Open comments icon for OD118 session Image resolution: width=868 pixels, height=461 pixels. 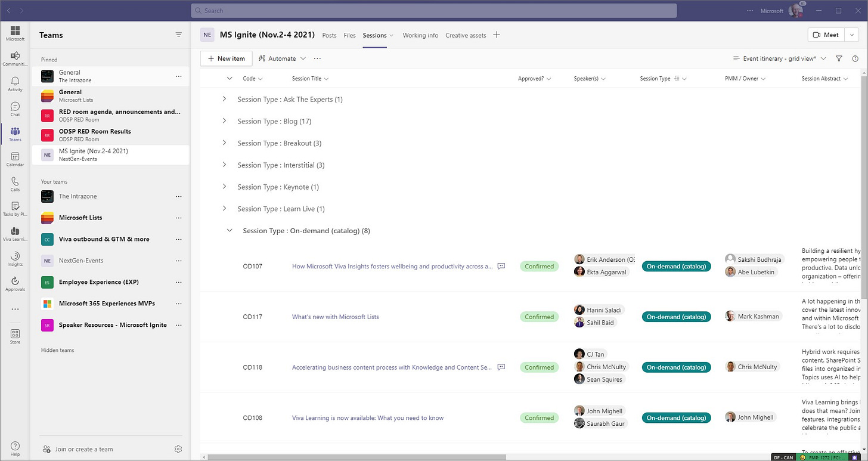click(x=501, y=367)
